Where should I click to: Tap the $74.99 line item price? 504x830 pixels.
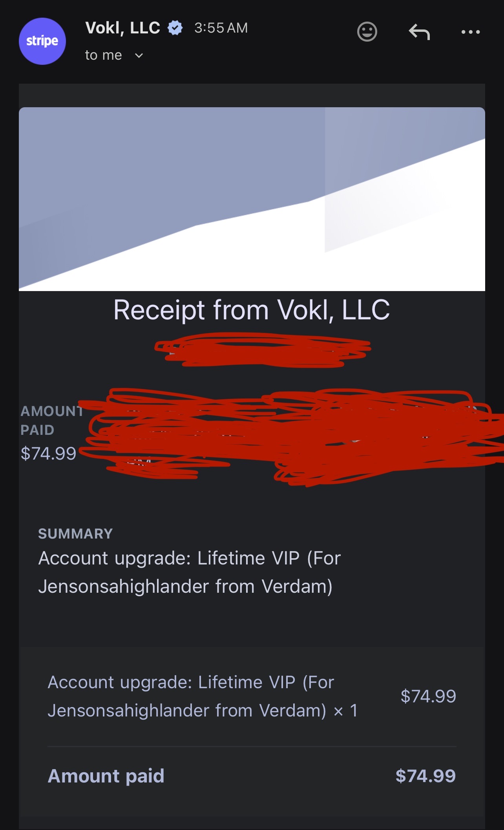(428, 696)
